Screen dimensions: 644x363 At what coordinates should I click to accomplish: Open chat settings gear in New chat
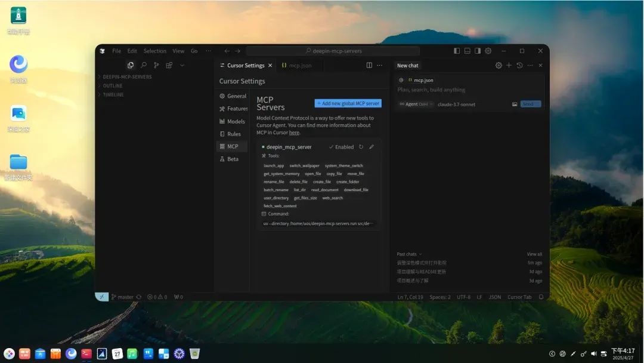[x=499, y=65]
